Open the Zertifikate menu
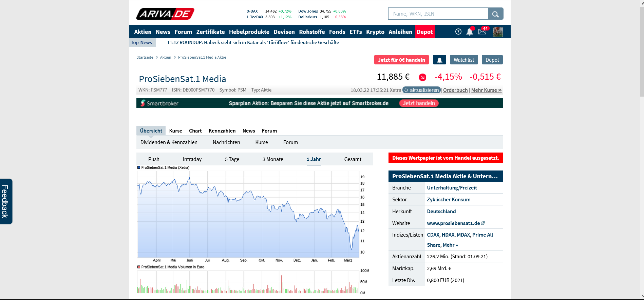 210,32
